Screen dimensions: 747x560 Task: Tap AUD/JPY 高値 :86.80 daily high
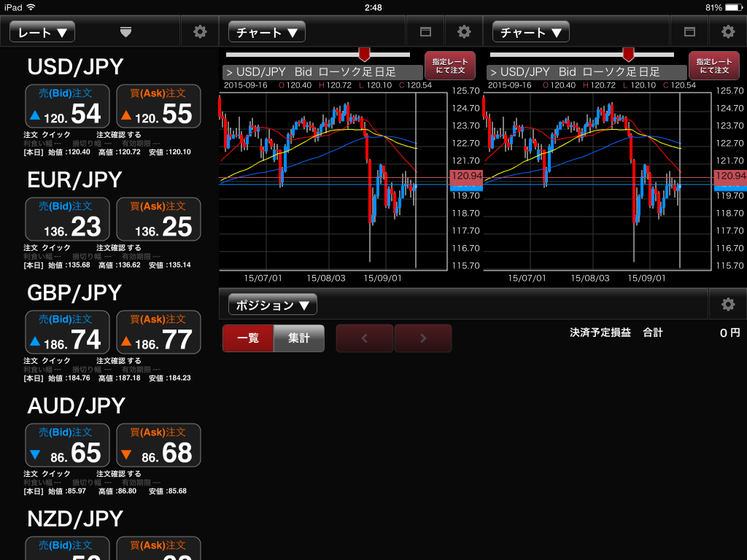[117, 491]
